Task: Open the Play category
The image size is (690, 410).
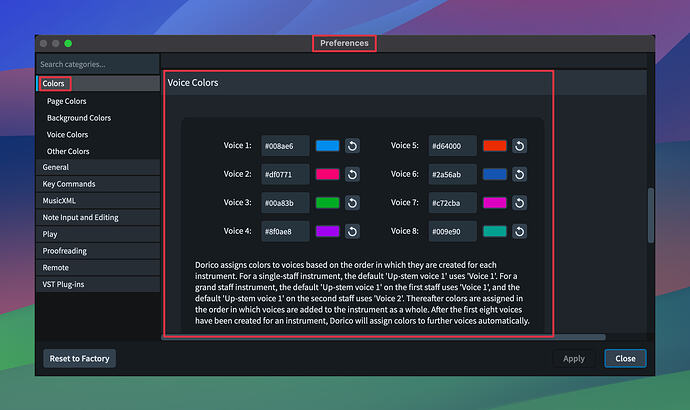Action: coord(98,234)
